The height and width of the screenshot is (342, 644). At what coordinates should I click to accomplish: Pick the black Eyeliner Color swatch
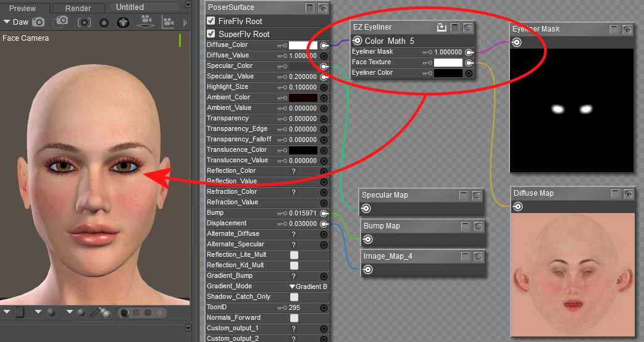click(x=448, y=73)
